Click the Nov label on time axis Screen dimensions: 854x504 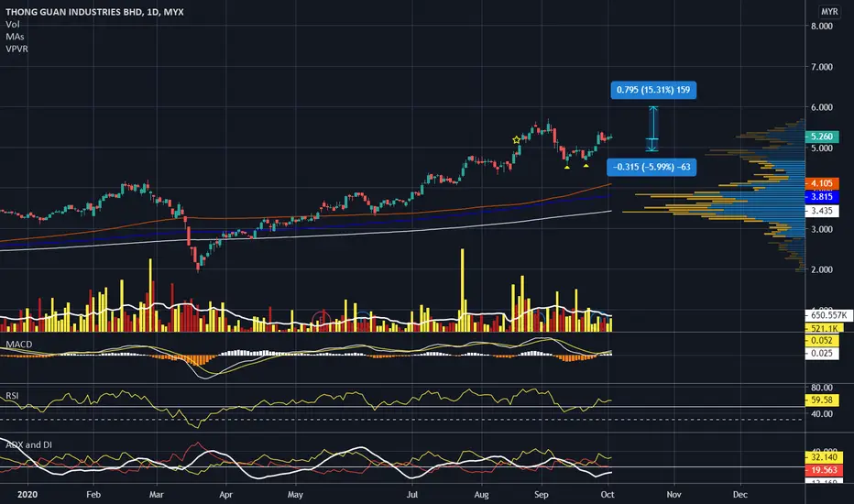coord(673,494)
